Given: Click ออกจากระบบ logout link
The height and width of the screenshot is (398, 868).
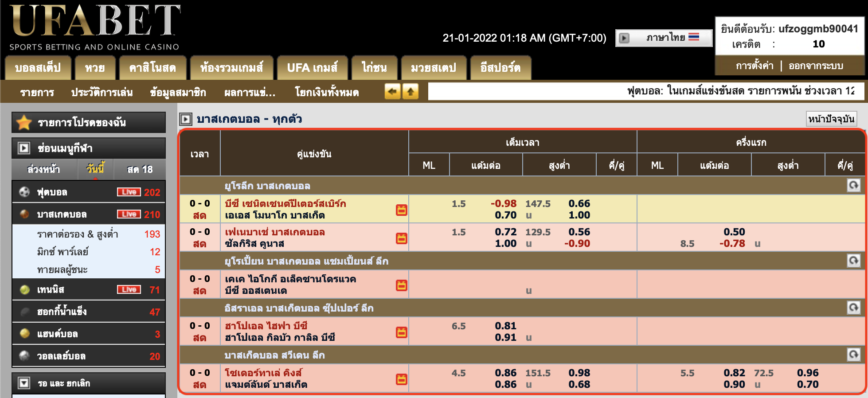Looking at the screenshot, I should coord(816,66).
